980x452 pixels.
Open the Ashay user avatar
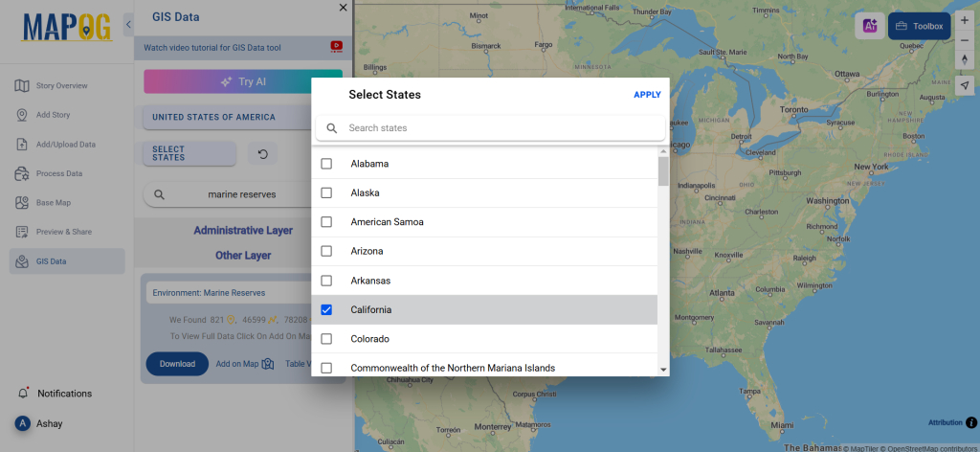tap(23, 423)
